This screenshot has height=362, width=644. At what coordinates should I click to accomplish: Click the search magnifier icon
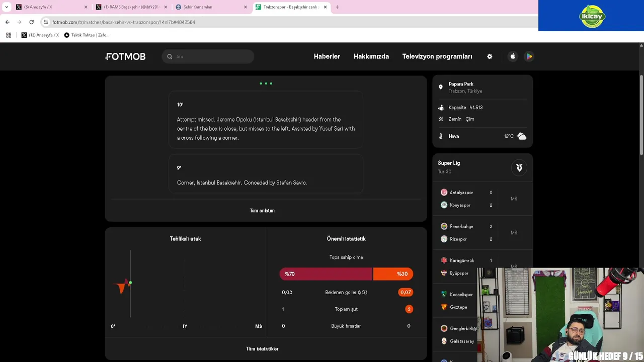pos(170,57)
